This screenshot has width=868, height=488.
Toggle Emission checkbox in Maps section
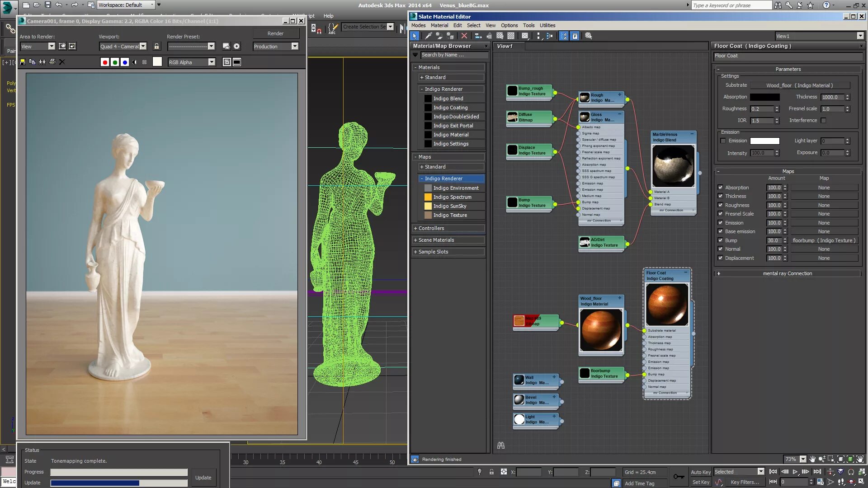721,222
